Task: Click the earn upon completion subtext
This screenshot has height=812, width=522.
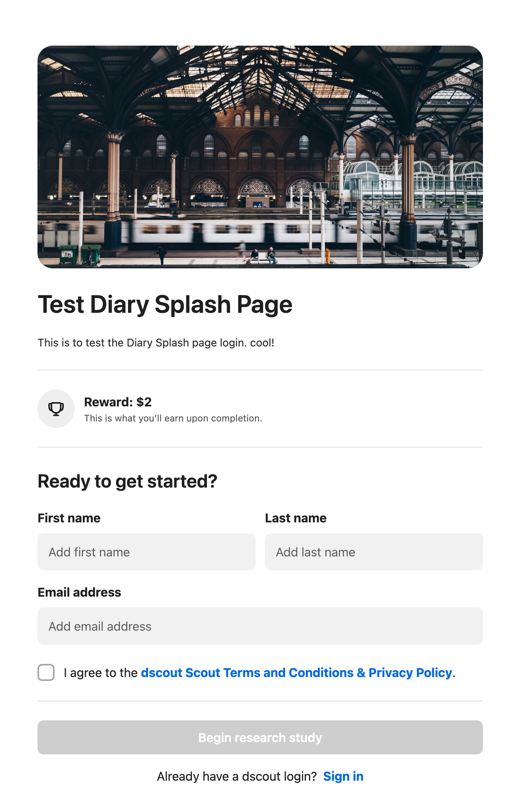Action: (173, 418)
